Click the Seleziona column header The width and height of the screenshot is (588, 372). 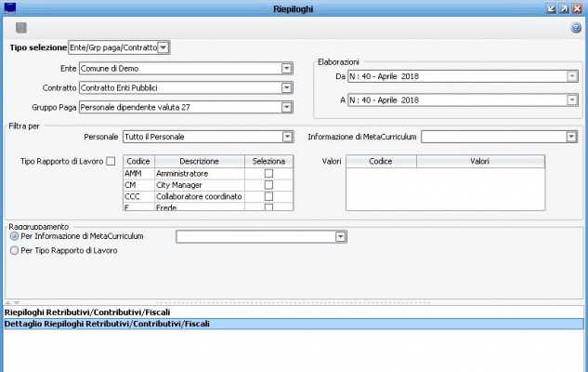268,162
